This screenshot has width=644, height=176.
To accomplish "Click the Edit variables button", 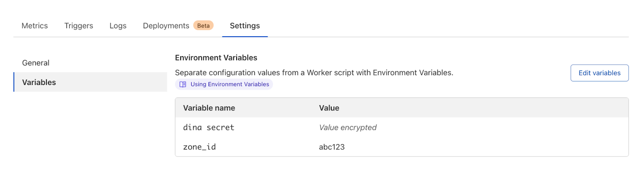I will 599,73.
